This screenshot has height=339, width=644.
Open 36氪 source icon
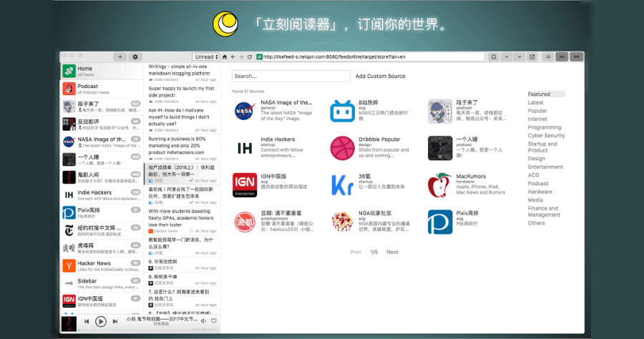point(342,185)
